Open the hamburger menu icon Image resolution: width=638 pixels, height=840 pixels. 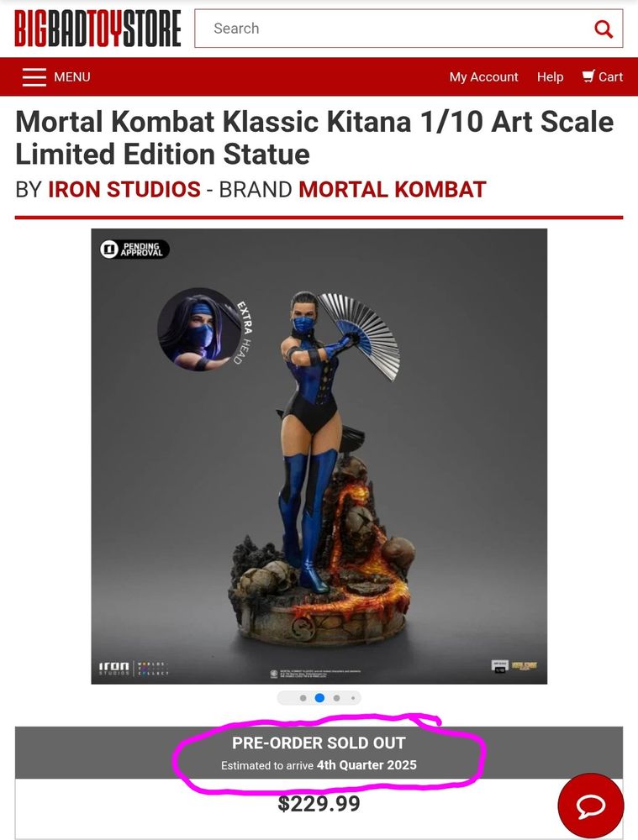pos(34,77)
